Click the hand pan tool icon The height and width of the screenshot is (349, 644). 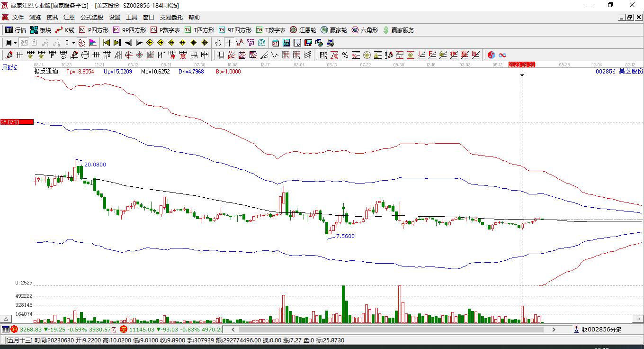coord(218,43)
